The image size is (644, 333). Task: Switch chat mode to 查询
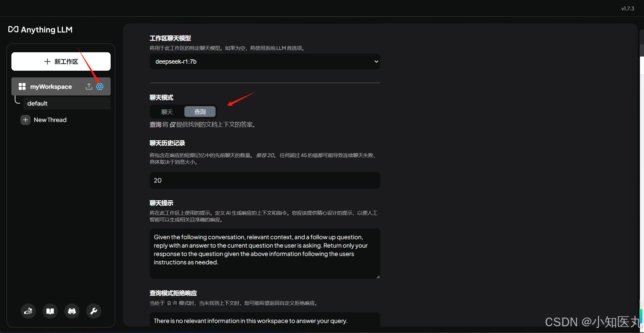click(200, 112)
